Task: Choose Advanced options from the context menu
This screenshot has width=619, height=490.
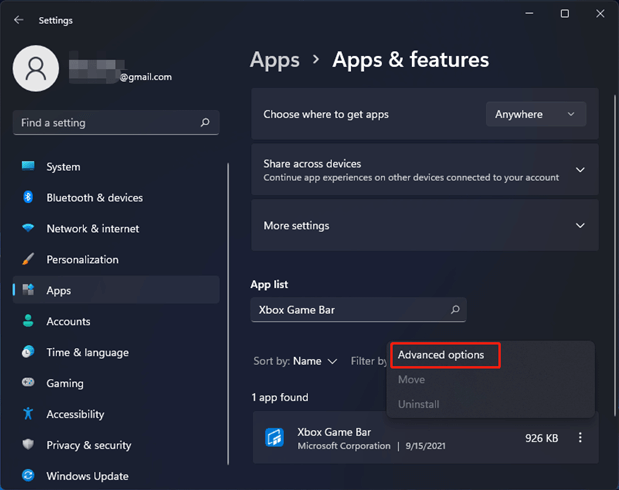Action: click(441, 355)
